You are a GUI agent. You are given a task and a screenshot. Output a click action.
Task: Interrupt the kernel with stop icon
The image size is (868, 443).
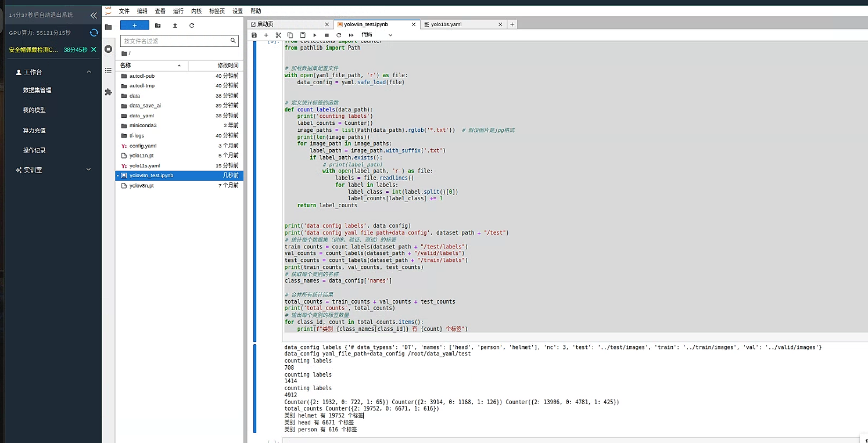click(327, 35)
